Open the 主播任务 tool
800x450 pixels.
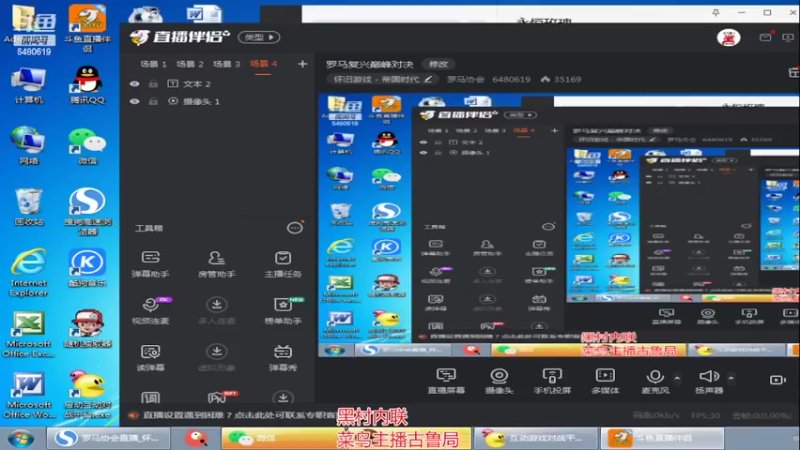pos(283,264)
